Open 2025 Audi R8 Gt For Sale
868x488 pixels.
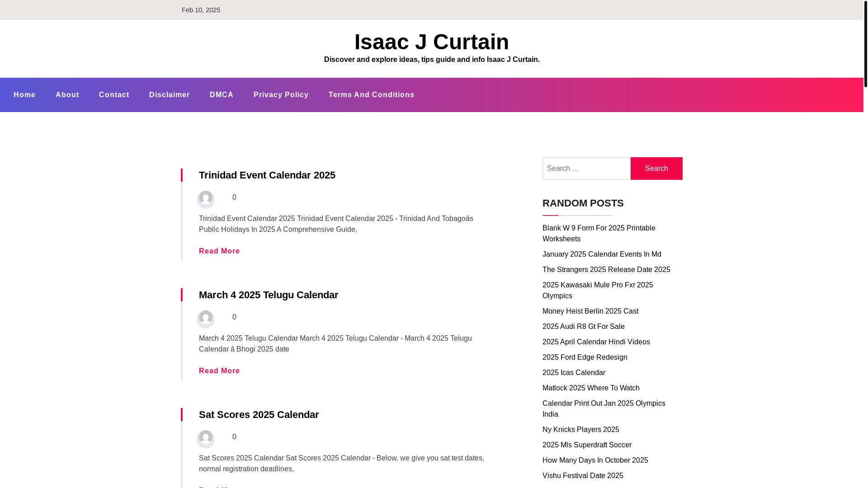[583, 327]
